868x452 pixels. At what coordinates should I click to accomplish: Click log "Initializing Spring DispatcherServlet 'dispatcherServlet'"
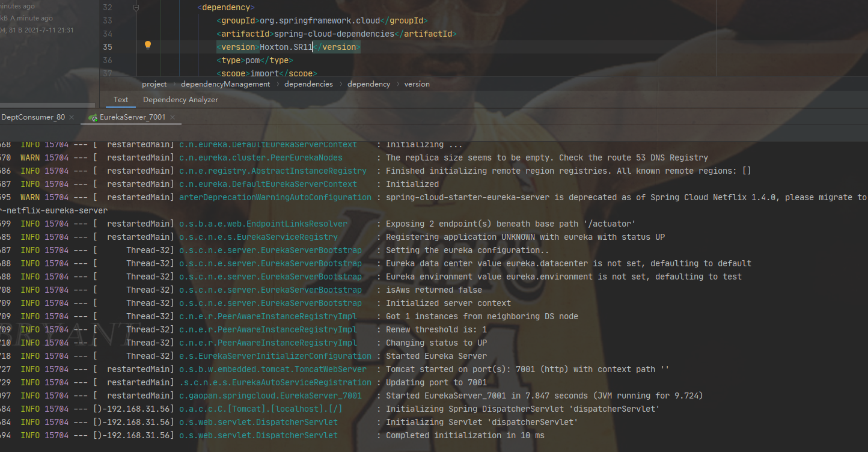coord(523,409)
